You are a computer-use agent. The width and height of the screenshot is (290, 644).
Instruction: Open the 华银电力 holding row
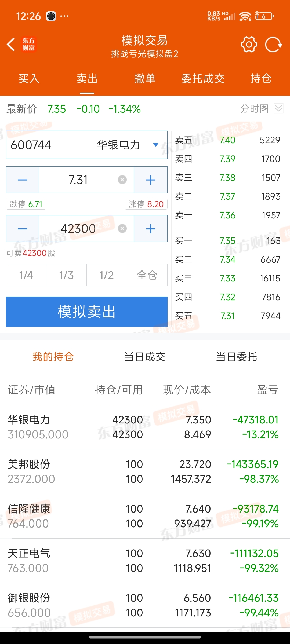145,427
